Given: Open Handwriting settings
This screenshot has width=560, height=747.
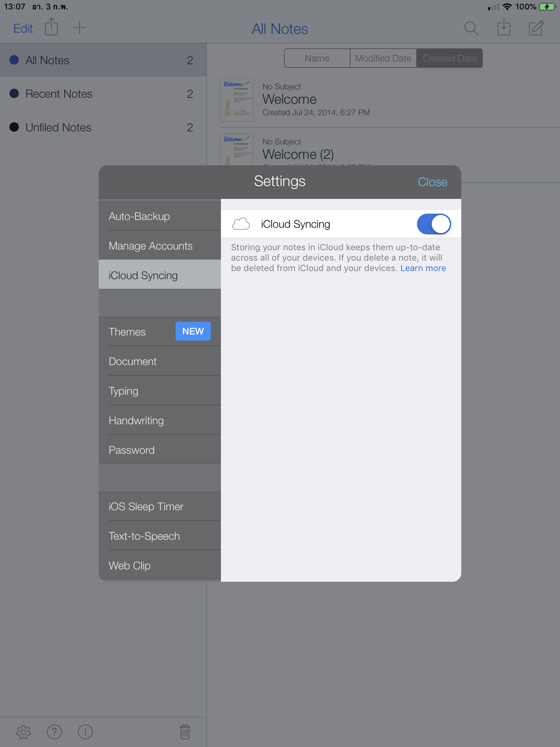Looking at the screenshot, I should [x=160, y=420].
